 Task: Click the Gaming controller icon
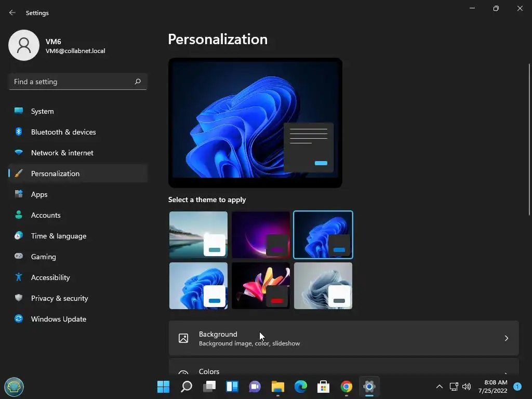19,256
